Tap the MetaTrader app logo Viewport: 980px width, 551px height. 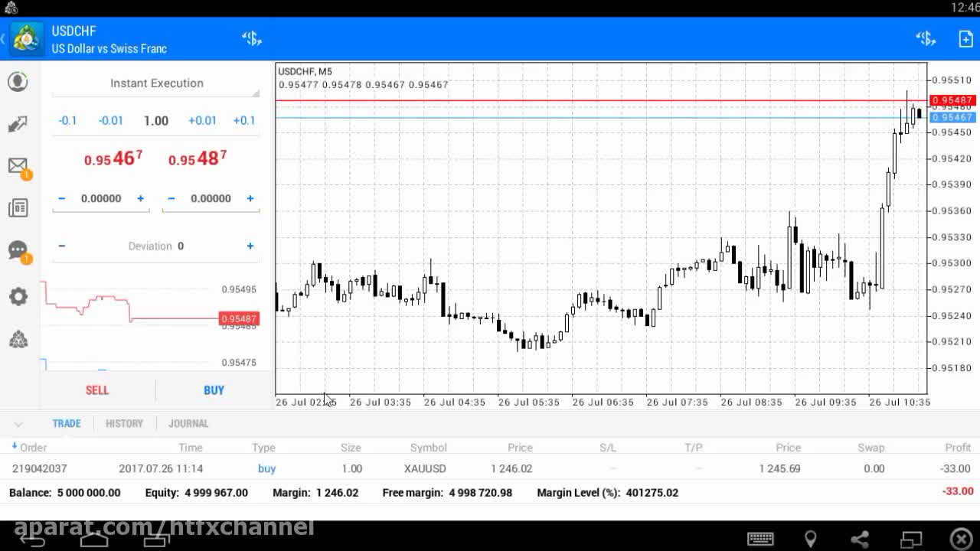pos(26,39)
